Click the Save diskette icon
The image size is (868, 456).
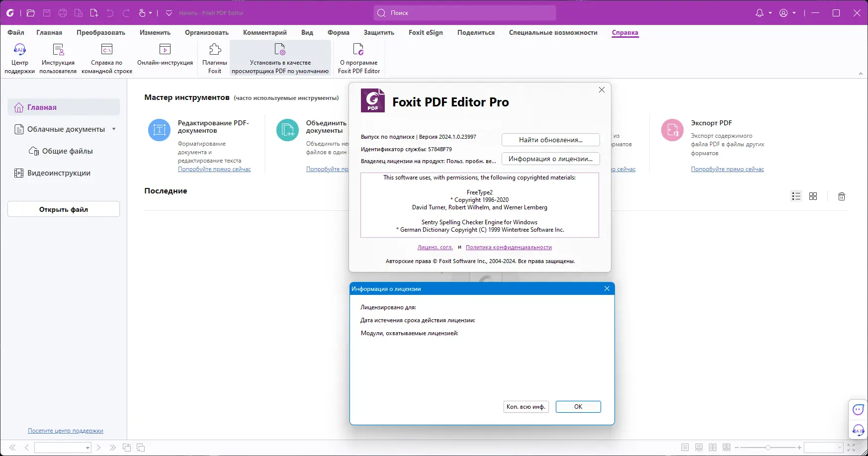click(x=47, y=13)
